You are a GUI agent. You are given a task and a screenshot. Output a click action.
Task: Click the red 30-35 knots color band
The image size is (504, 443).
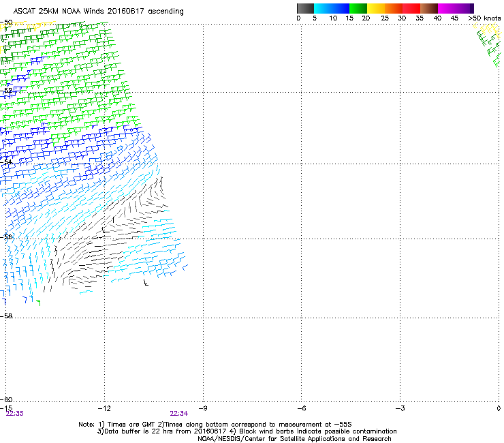coord(411,8)
